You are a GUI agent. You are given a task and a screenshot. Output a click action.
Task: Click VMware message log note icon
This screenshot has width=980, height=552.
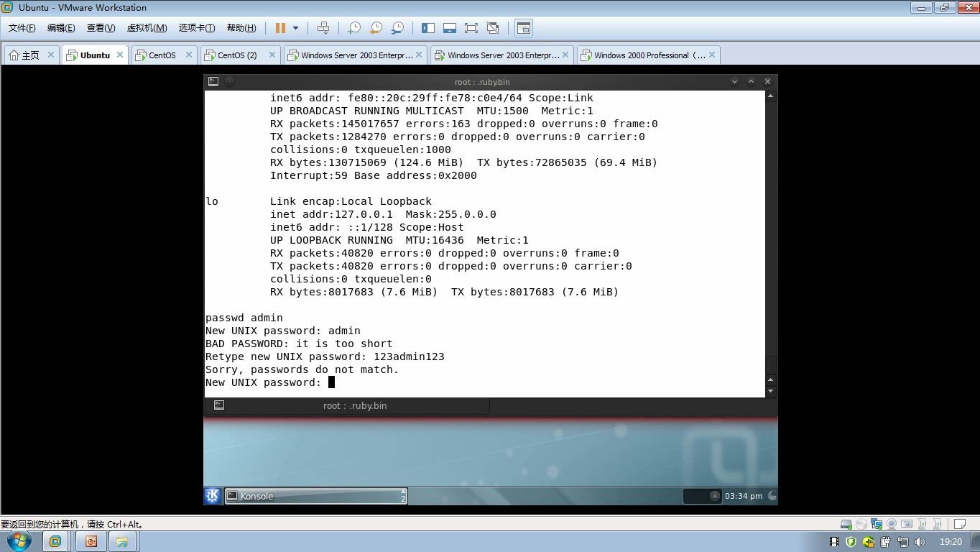[959, 524]
